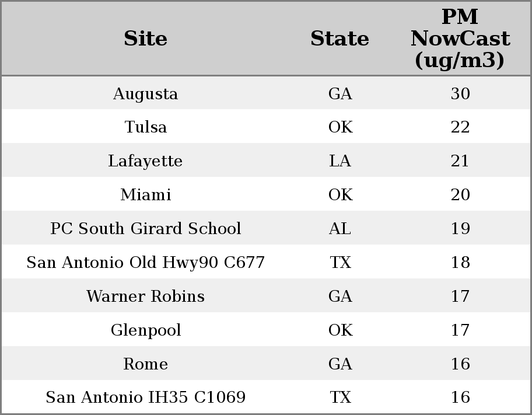Select Tulsa's PM value of 22
532x415 pixels.
tap(460, 127)
